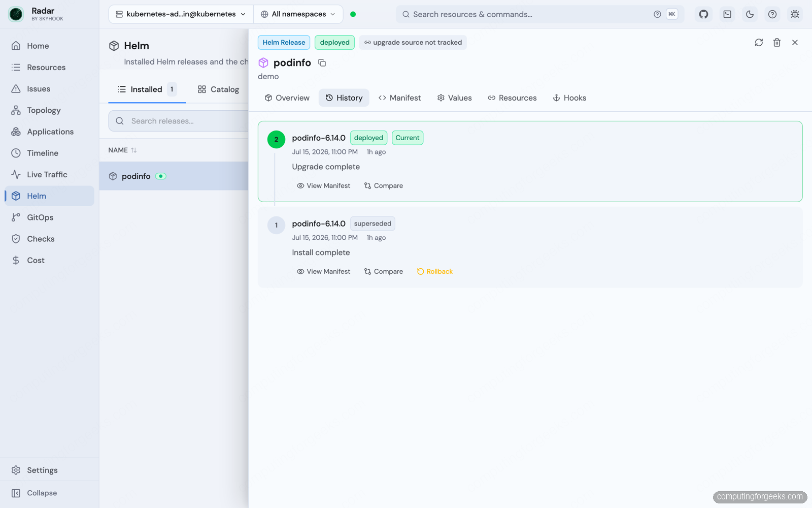The width and height of the screenshot is (812, 508).
Task: Click the Upgrade complete text
Action: pos(326,167)
